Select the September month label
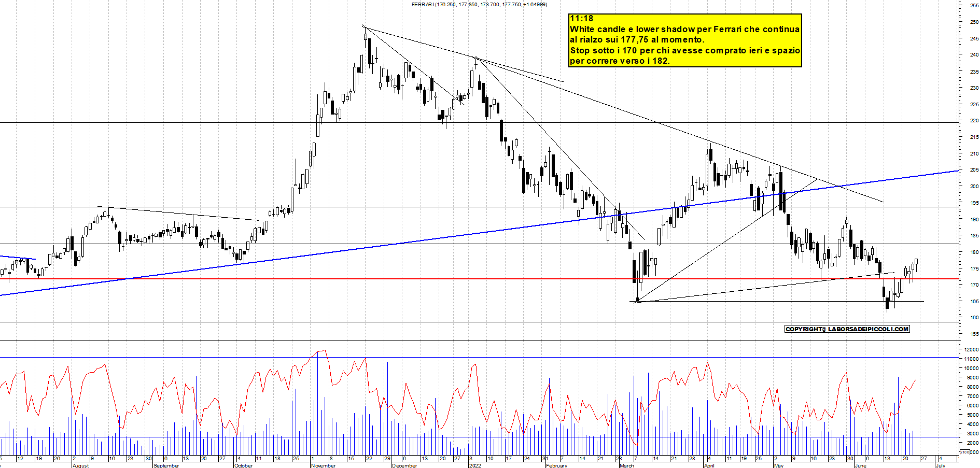Viewport: 980px width, 468px height. (166, 465)
